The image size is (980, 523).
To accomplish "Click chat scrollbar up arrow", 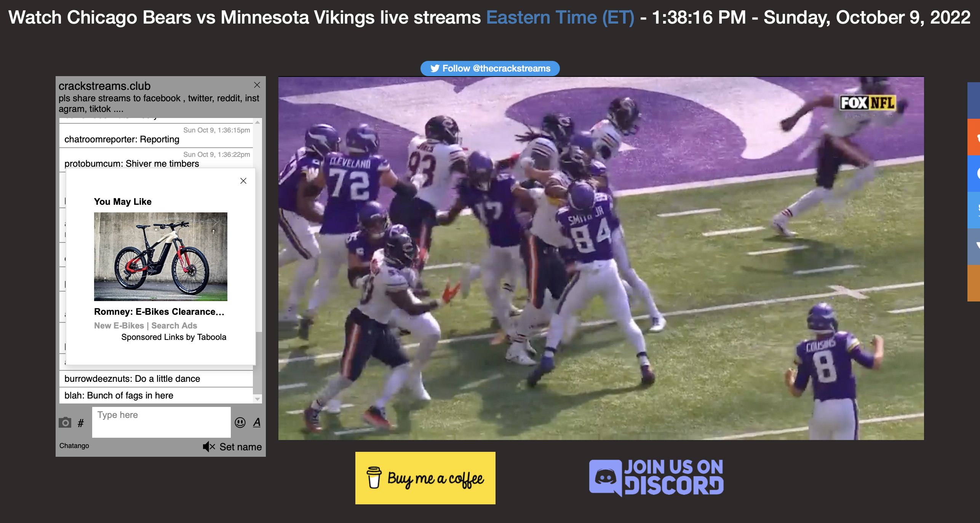I will tap(257, 122).
